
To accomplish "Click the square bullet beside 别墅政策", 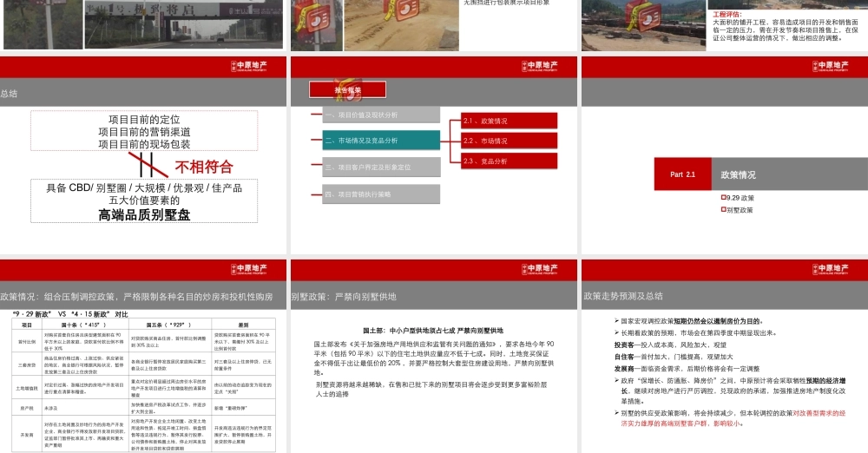I will pyautogui.click(x=723, y=209).
